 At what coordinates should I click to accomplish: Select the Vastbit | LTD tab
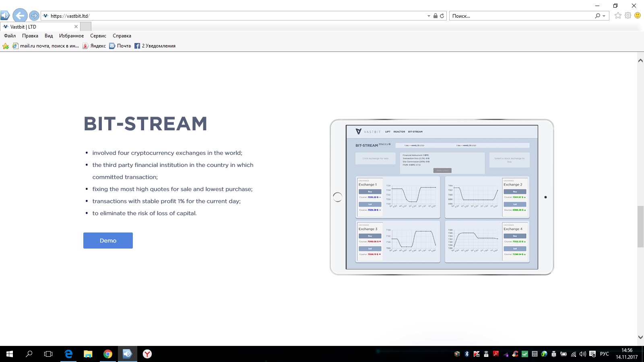pyautogui.click(x=40, y=27)
